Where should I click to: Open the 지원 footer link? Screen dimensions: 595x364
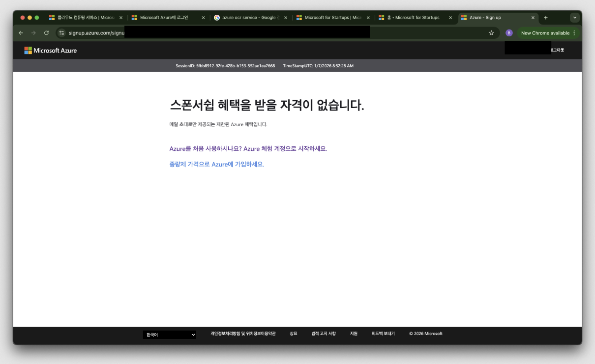(354, 334)
